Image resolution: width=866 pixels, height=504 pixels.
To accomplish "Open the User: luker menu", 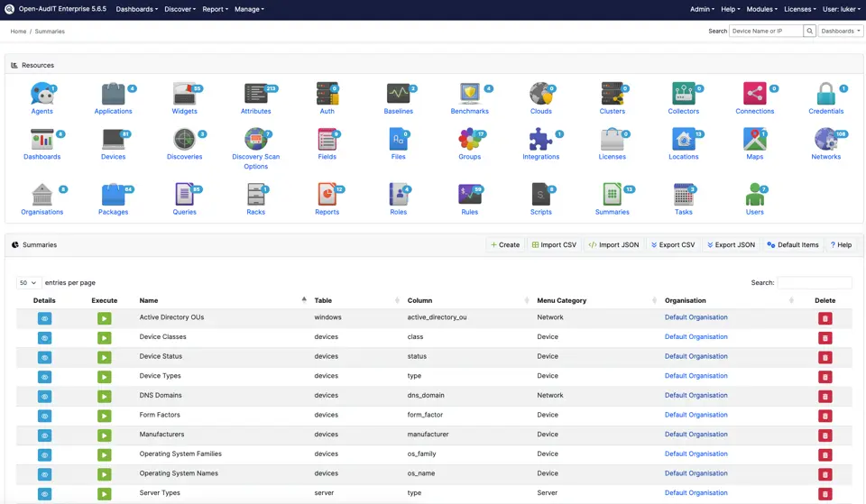I will (x=842, y=9).
